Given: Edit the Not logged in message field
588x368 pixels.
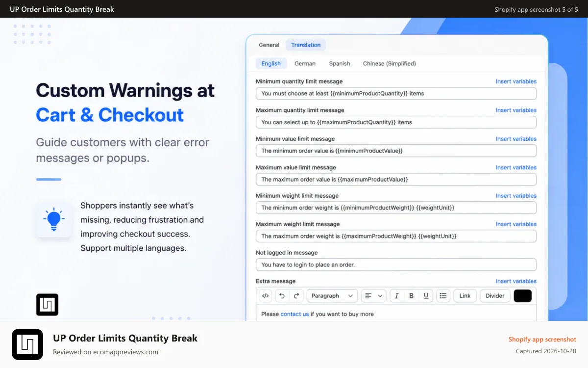Looking at the screenshot, I should [x=396, y=264].
